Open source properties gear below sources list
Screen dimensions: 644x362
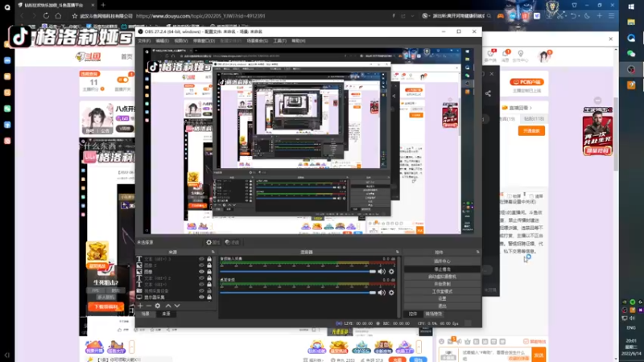point(158,306)
